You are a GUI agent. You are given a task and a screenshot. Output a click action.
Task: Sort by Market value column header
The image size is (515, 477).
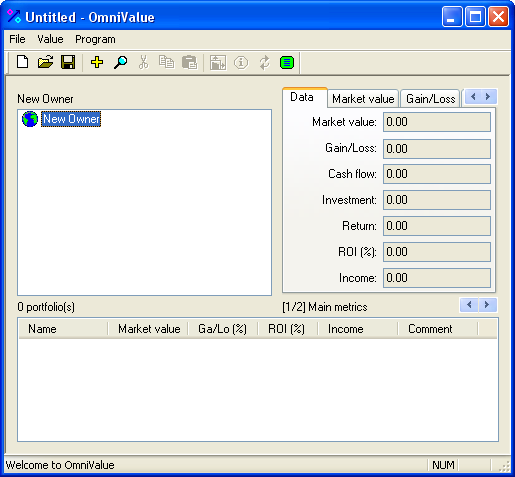[148, 329]
